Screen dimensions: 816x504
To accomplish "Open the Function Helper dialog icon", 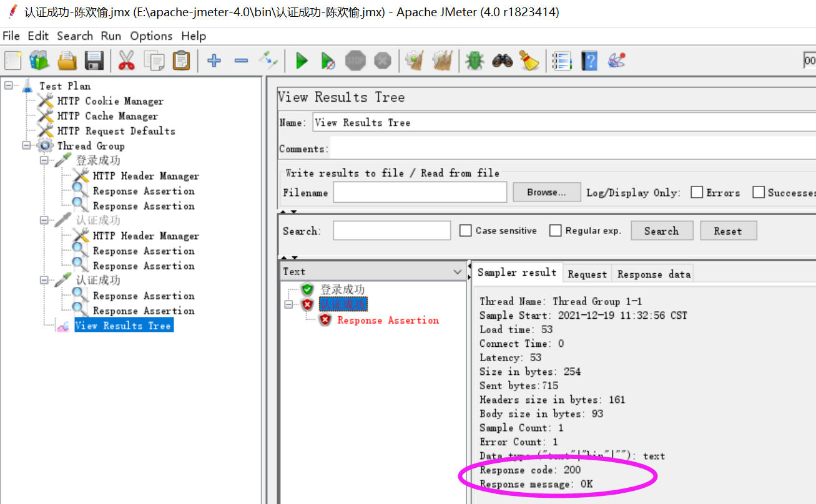I will (x=617, y=61).
